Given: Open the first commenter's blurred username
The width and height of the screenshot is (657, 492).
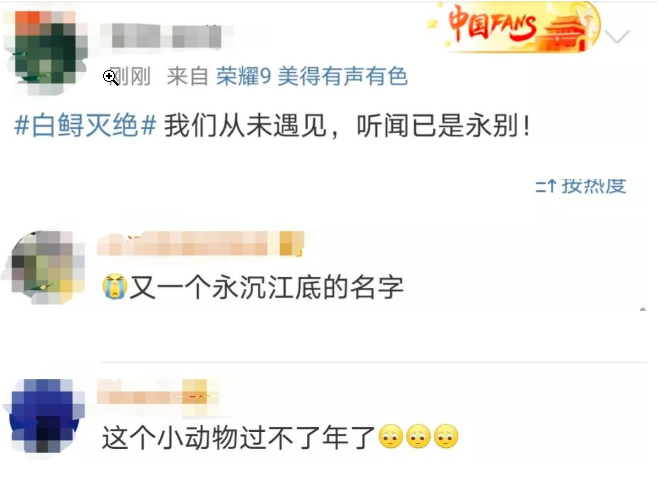Looking at the screenshot, I should (x=200, y=243).
